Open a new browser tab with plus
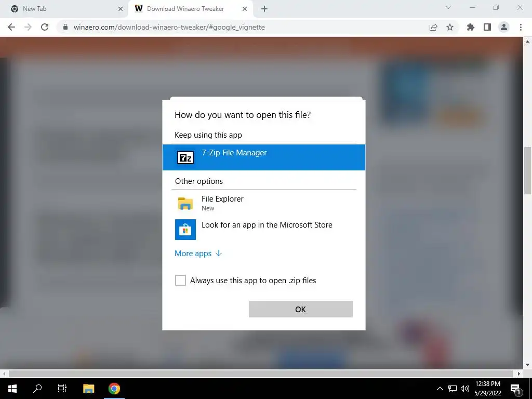 264,9
